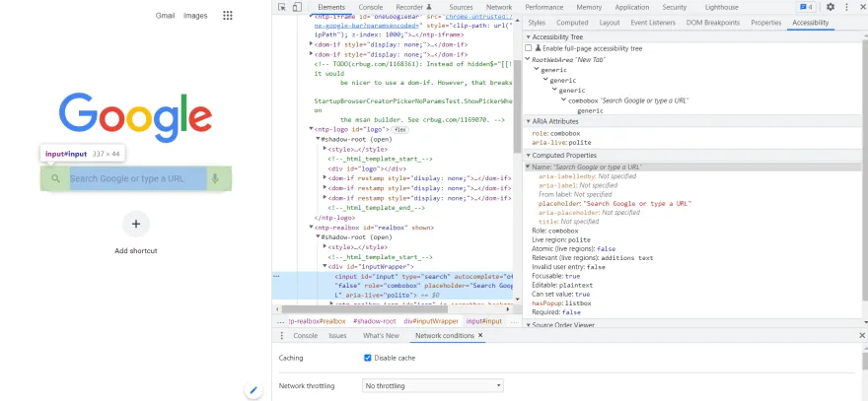
Task: Switch to the Console panel tab
Action: tap(370, 7)
